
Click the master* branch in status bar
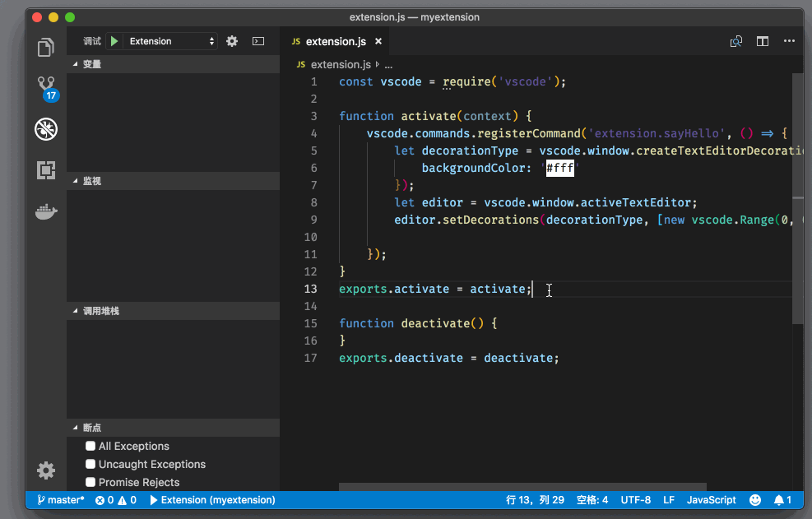[60, 500]
